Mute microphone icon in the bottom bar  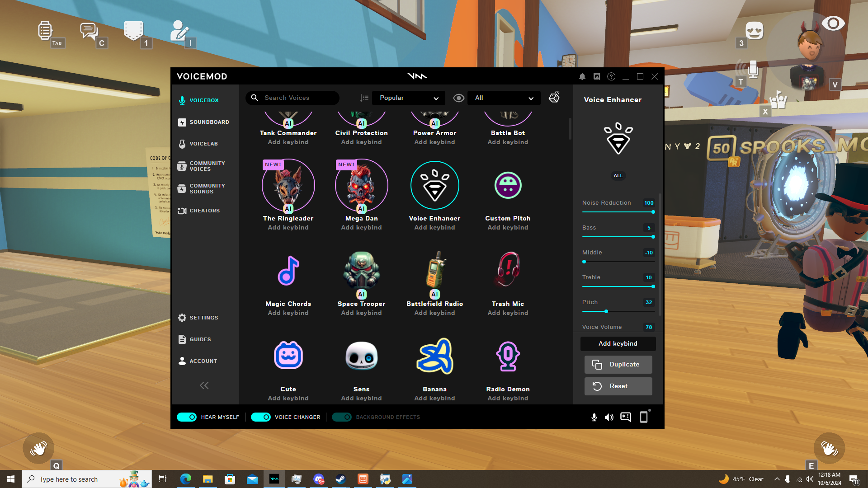coord(594,417)
